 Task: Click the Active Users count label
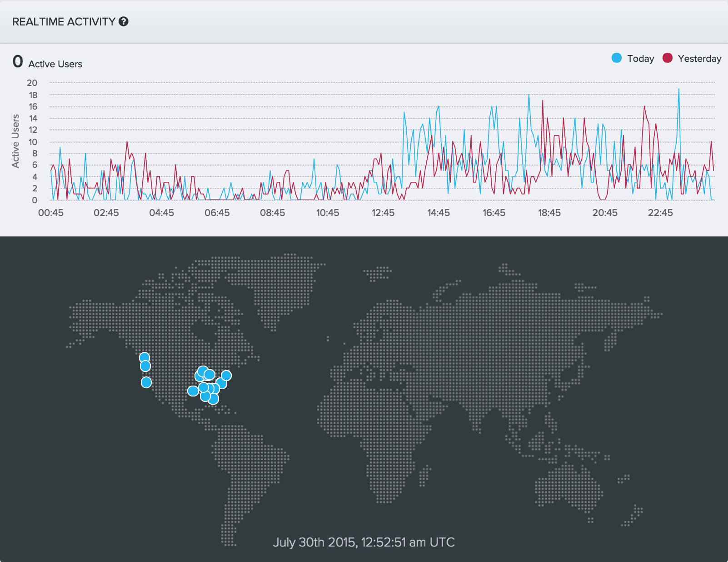coord(55,64)
